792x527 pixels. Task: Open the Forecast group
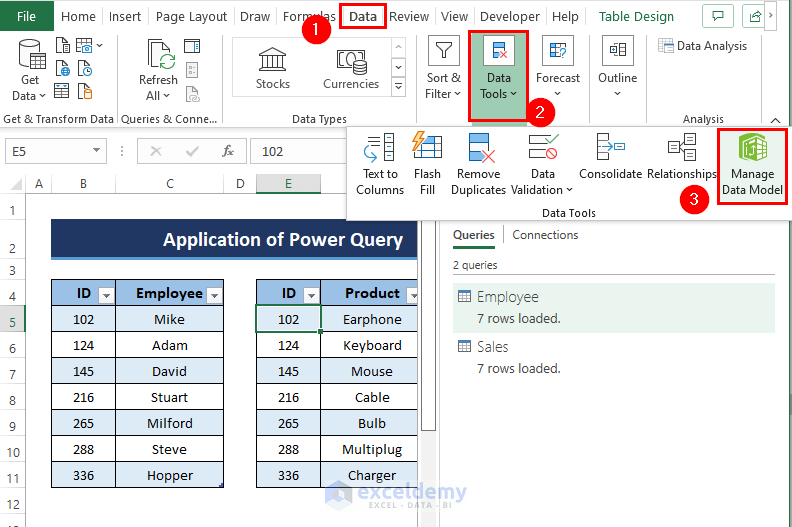coord(558,68)
